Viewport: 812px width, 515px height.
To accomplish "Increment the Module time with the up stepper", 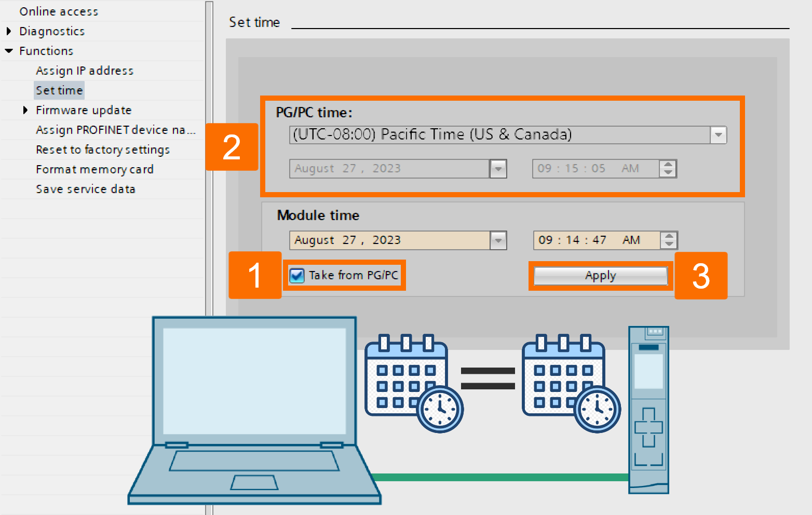I will tap(670, 236).
